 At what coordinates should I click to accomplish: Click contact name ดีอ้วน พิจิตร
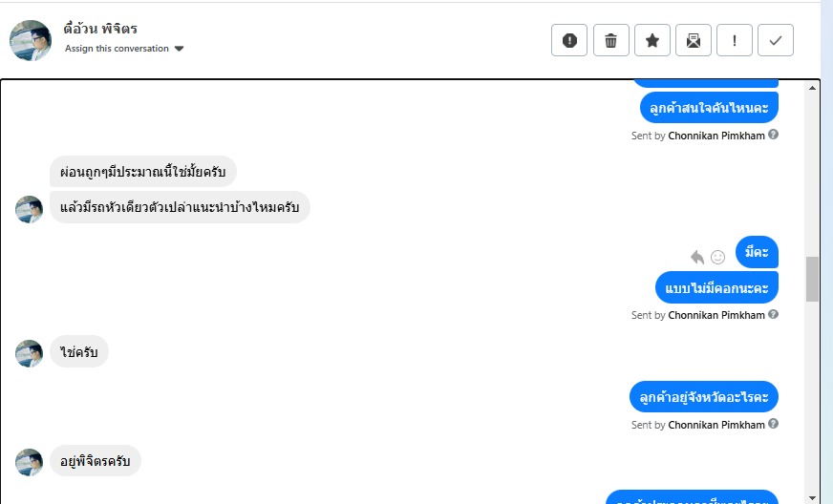(100, 28)
